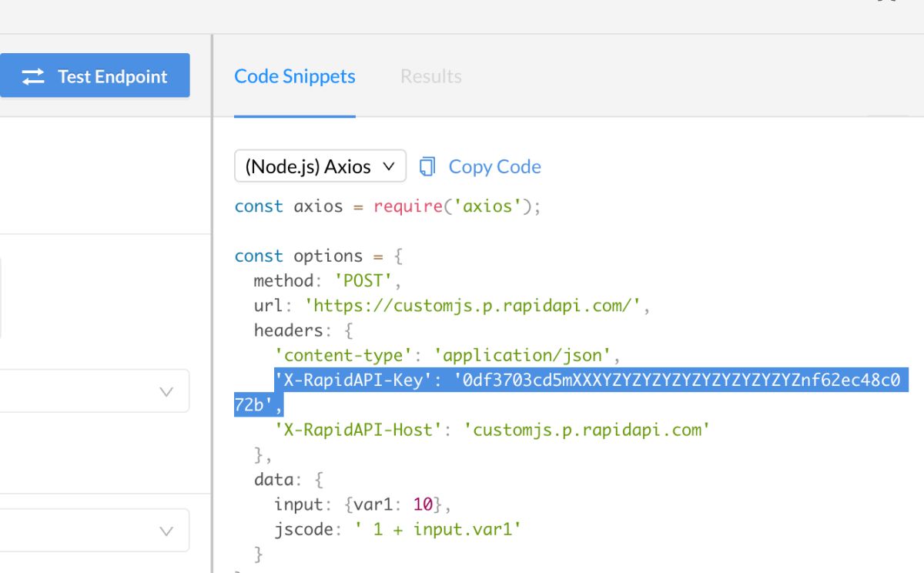Click the require('axios') line

(388, 206)
